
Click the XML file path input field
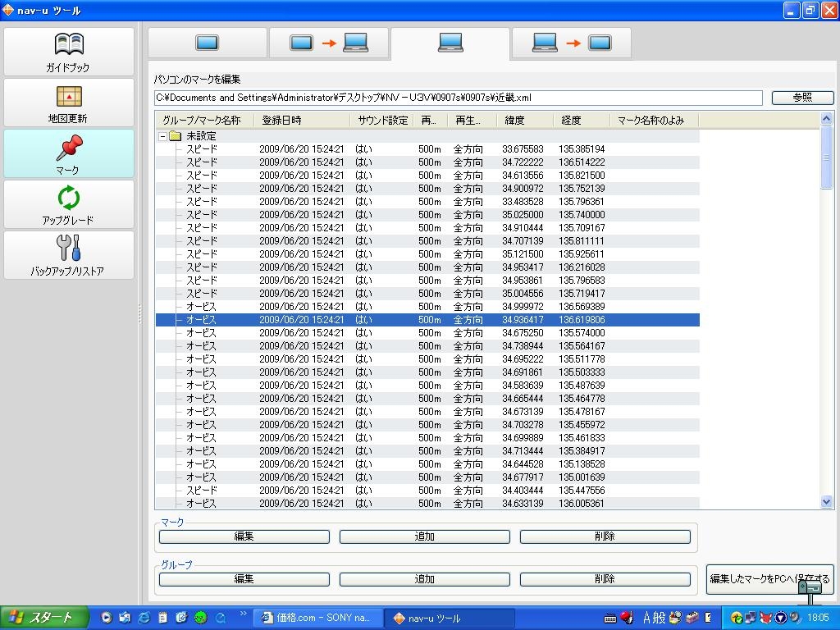(x=458, y=98)
